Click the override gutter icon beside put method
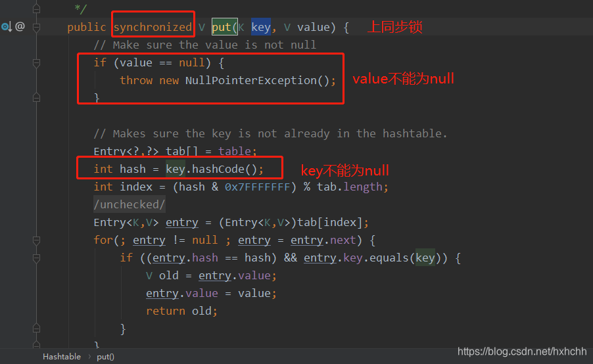The image size is (593, 364). 7,27
